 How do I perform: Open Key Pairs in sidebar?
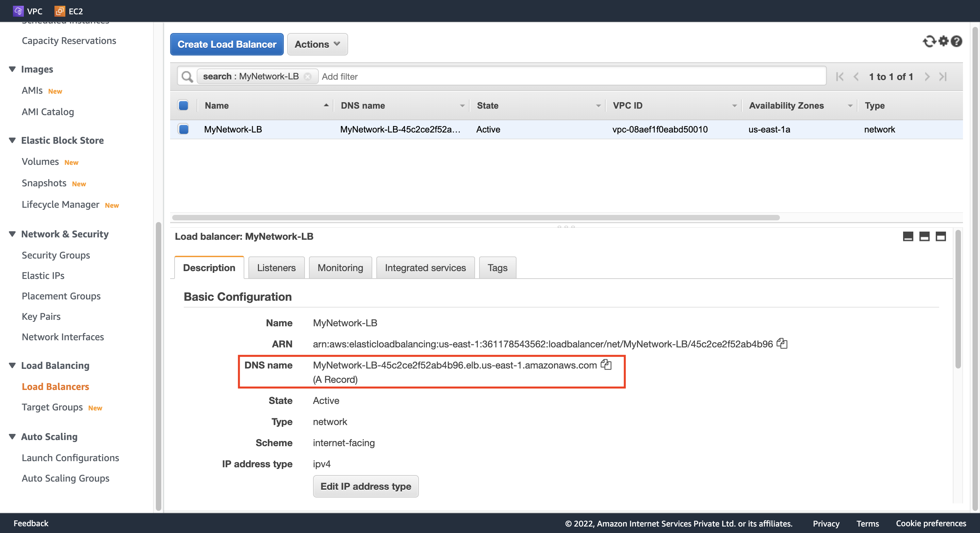tap(41, 316)
